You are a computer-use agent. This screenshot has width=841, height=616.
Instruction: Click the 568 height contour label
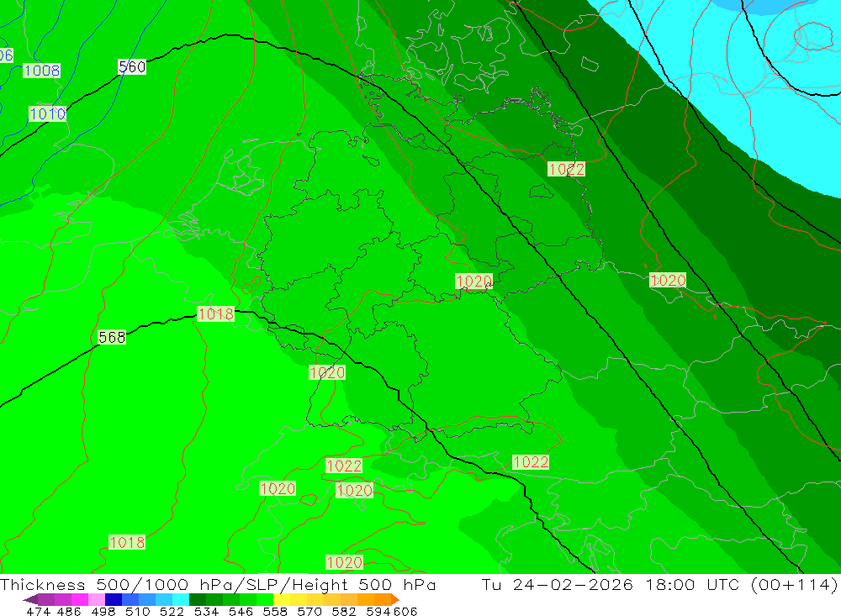pyautogui.click(x=112, y=337)
